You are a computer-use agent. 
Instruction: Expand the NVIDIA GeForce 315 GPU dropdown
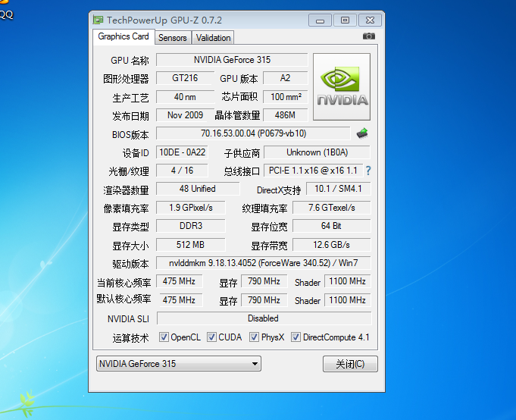click(255, 364)
